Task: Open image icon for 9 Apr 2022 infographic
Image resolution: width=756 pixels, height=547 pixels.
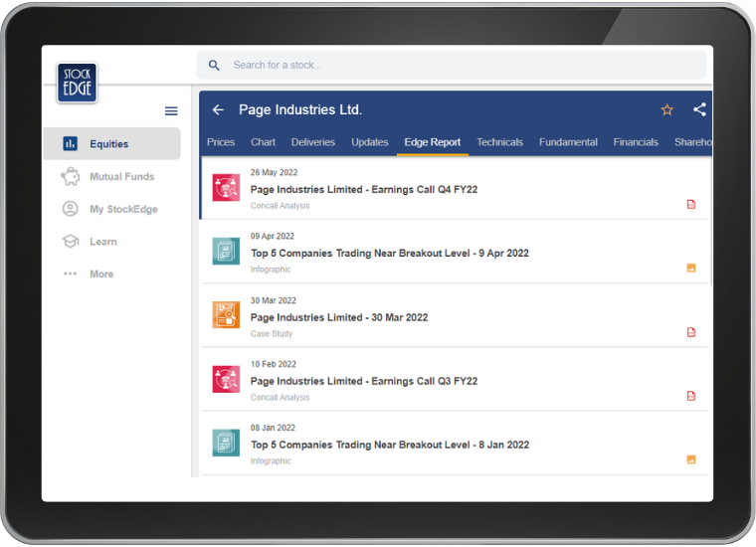Action: pyautogui.click(x=691, y=268)
